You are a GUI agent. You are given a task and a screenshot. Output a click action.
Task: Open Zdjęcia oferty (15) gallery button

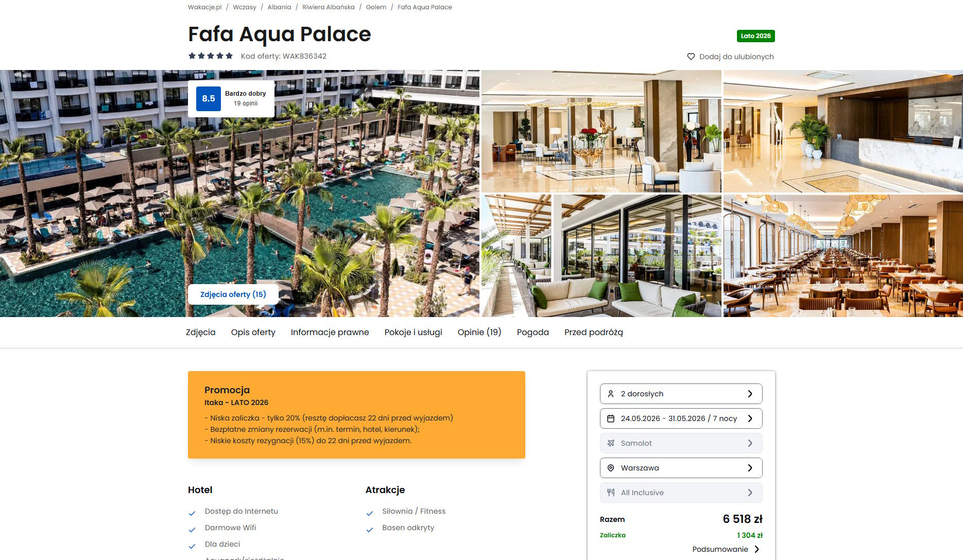tap(233, 294)
